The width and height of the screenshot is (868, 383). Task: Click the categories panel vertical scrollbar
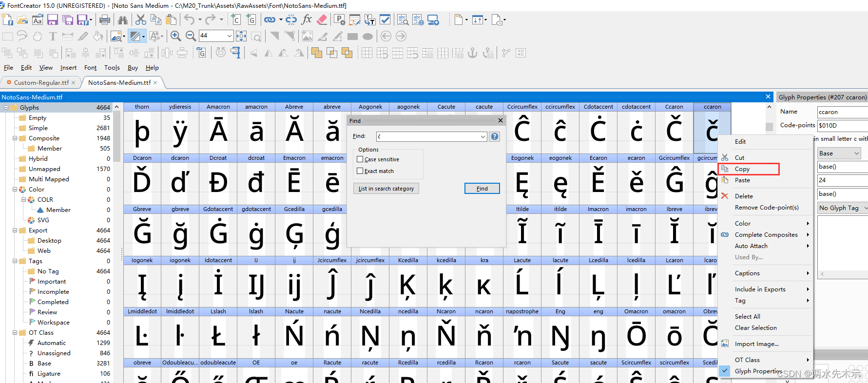[x=116, y=136]
